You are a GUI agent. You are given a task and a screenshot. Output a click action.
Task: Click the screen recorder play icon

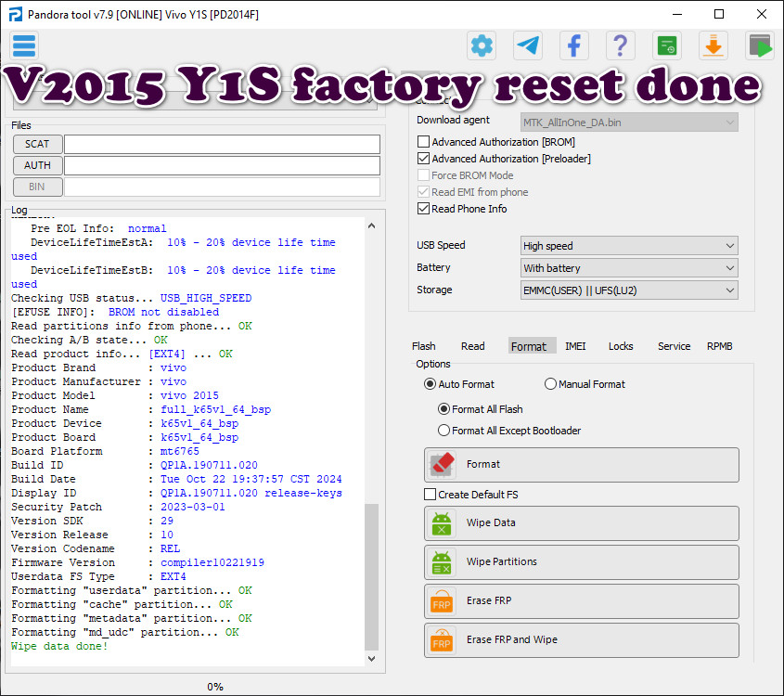coord(760,46)
